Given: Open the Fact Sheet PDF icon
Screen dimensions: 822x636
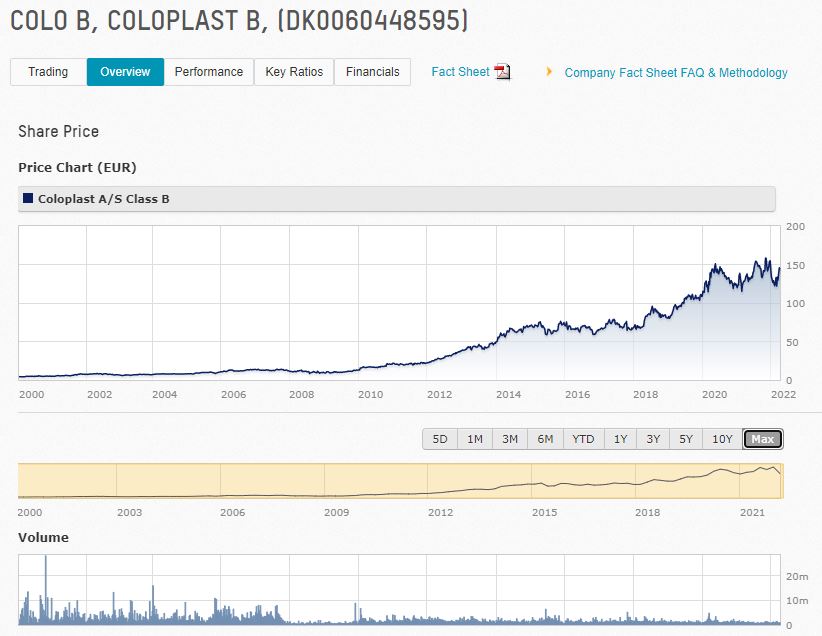Looking at the screenshot, I should coord(502,72).
